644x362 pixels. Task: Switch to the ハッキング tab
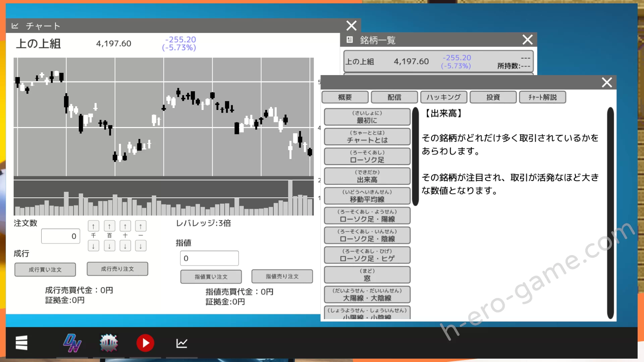[x=443, y=97]
